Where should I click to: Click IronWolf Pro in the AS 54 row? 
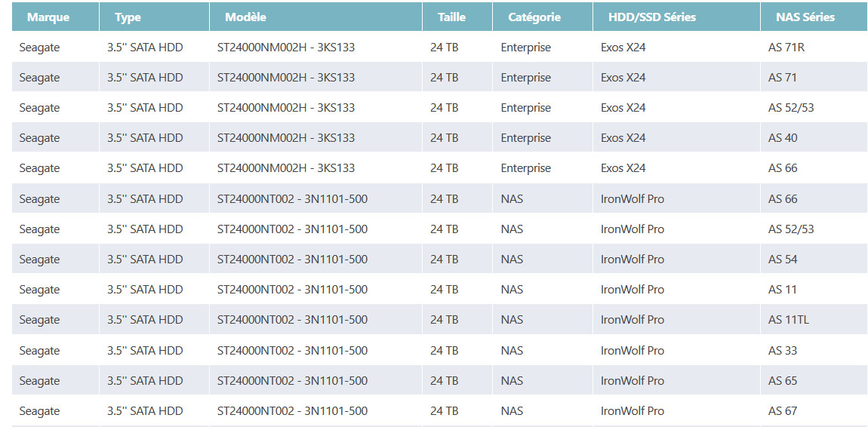click(x=632, y=260)
